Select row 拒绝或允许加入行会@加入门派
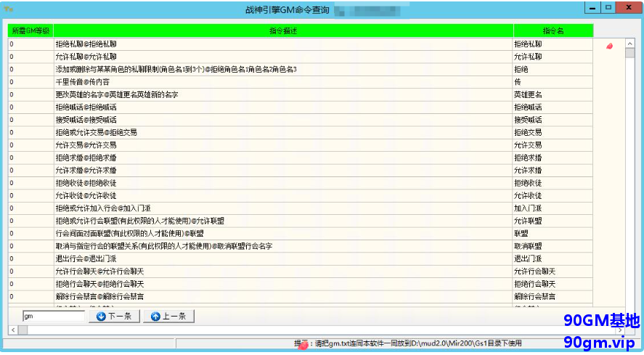The height and width of the screenshot is (355, 644). (283, 208)
